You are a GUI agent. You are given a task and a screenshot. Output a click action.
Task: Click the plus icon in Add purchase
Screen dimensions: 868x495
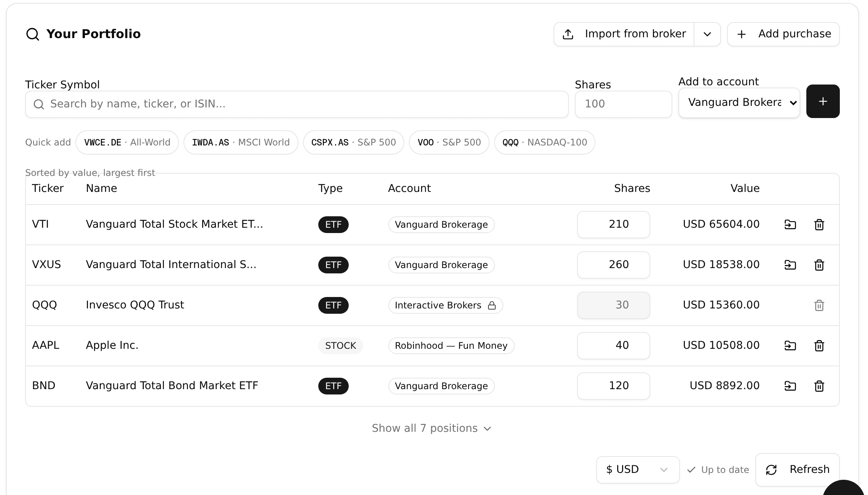click(x=741, y=35)
